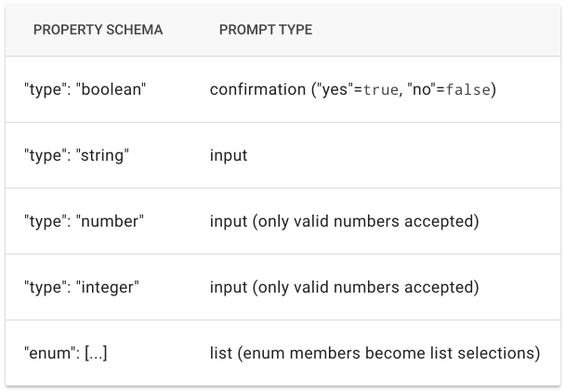This screenshot has height=392, width=565.
Task: Click the [...] brackets in the enum cell
Action: pos(92,353)
